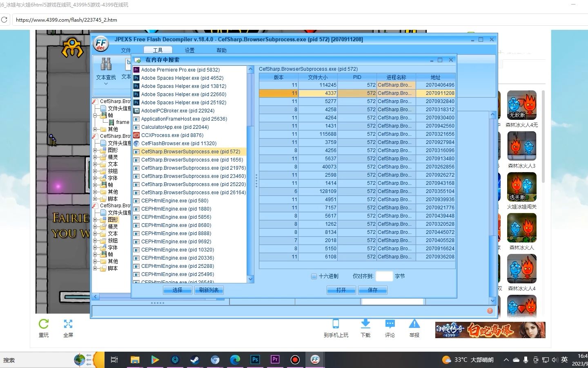Collapse the 帧 node above frame

(95, 116)
